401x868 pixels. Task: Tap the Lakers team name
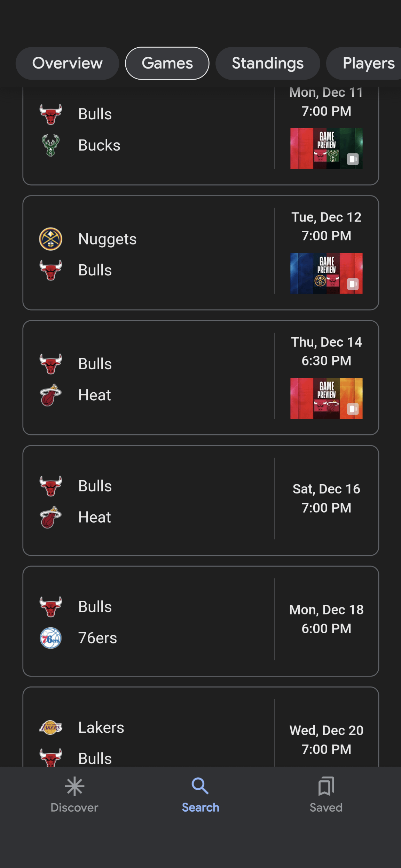(x=101, y=728)
